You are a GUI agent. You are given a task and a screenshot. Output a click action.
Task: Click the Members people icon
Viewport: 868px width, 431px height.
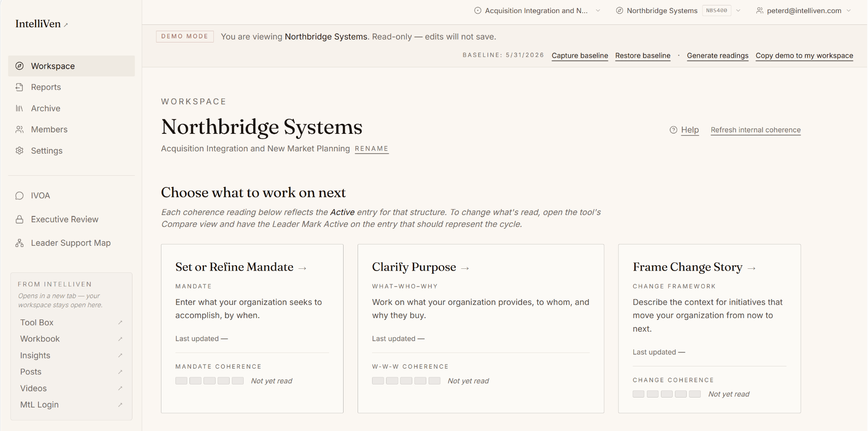pos(19,130)
